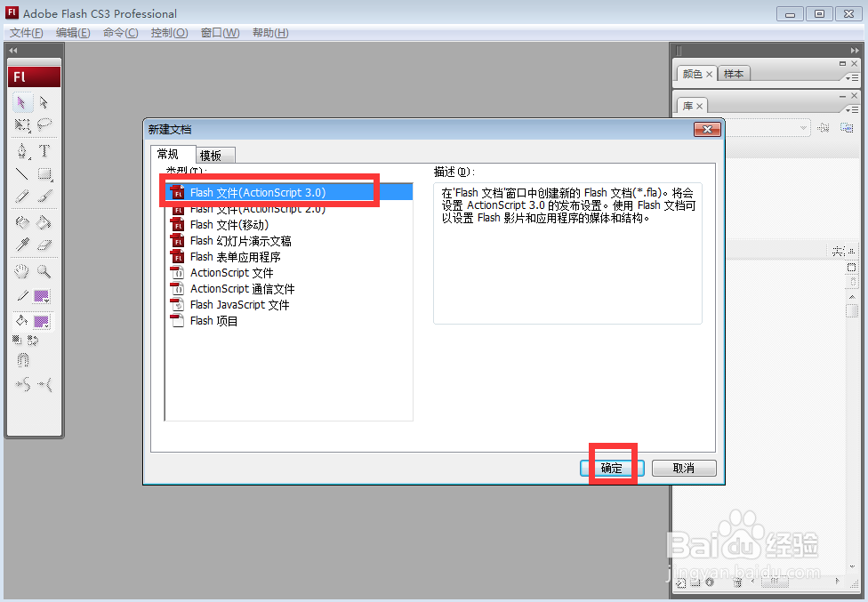Click the black and white default colors icon
This screenshot has height=602, width=868.
coord(17,341)
